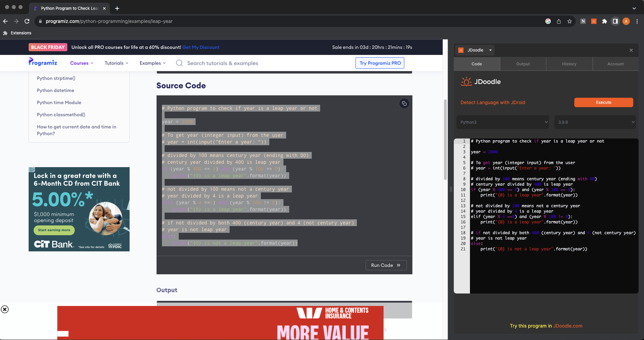
Task: Click the search magnifier icon
Action: click(179, 63)
